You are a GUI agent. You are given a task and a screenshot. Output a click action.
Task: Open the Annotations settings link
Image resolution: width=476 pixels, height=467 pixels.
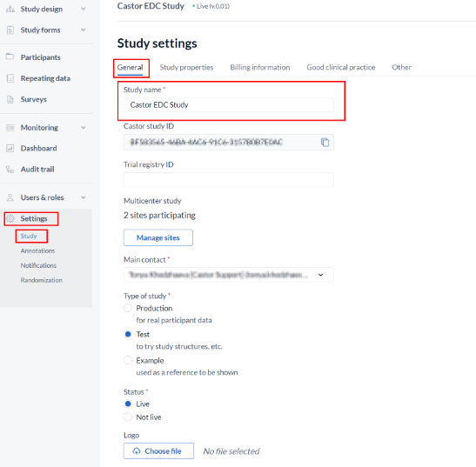pos(37,250)
